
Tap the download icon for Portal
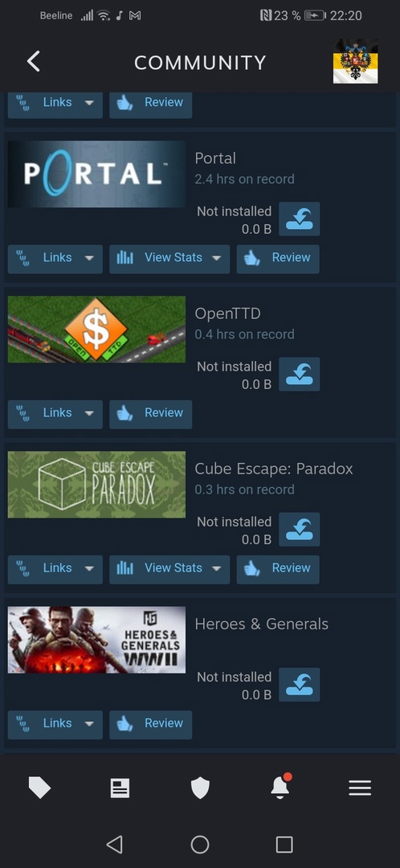[x=300, y=219]
